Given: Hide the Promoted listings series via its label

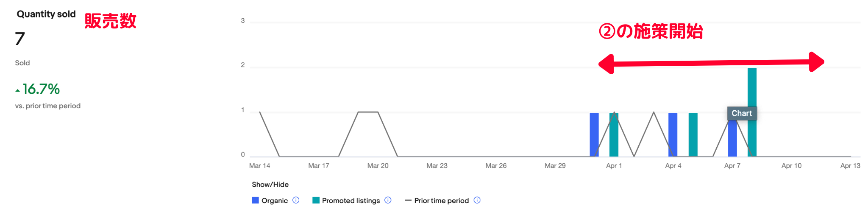Looking at the screenshot, I should coord(351,201).
